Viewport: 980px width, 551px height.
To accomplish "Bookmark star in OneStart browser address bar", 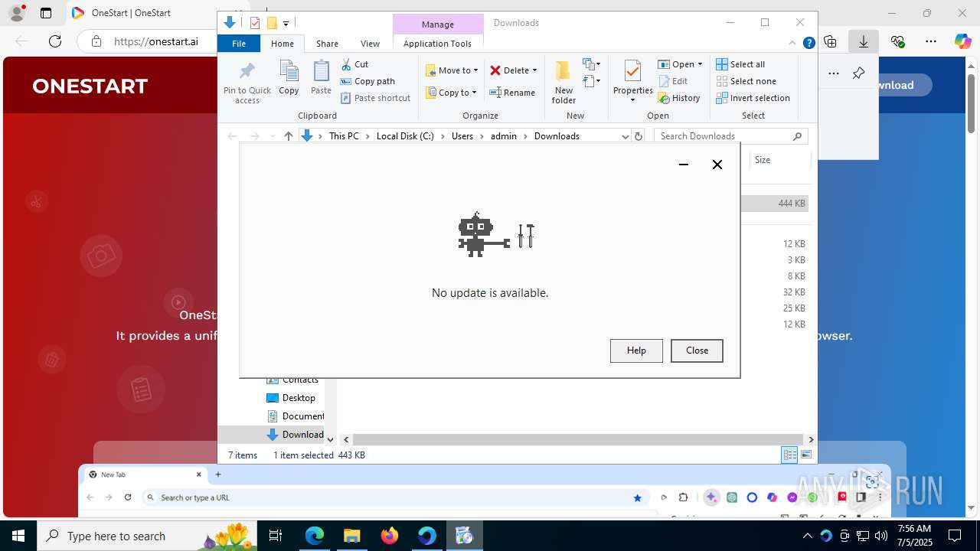I will point(637,497).
